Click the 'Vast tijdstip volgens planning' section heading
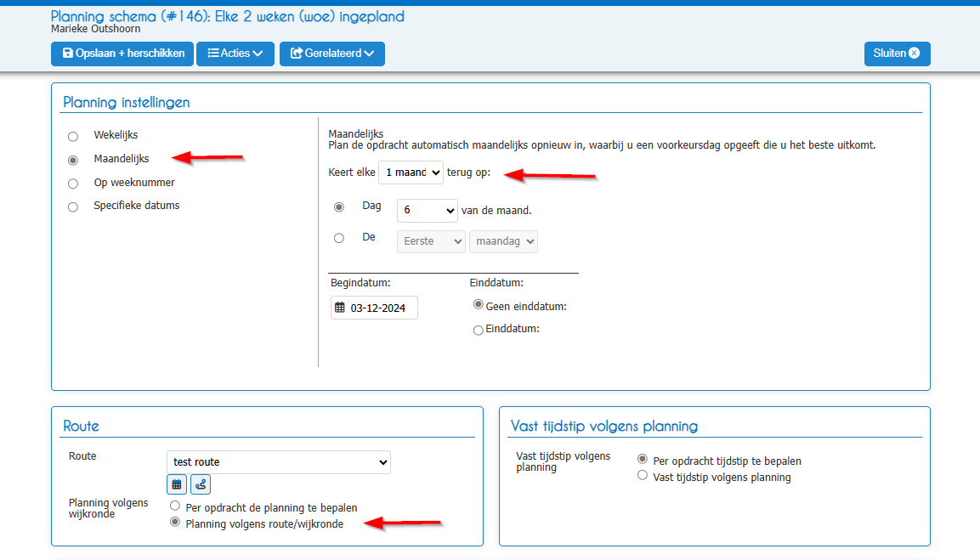The height and width of the screenshot is (560, 980). coord(603,427)
